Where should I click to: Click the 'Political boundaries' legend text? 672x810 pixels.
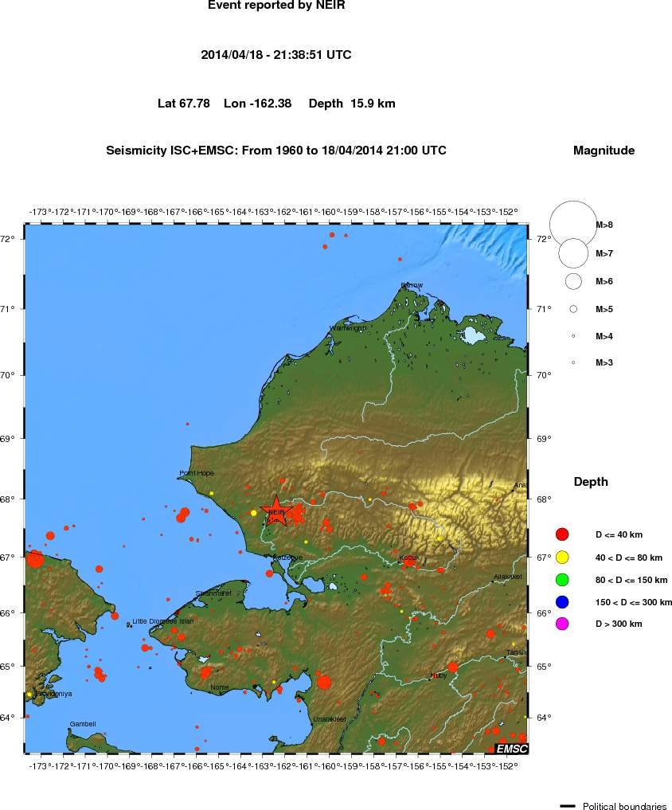pos(624,806)
